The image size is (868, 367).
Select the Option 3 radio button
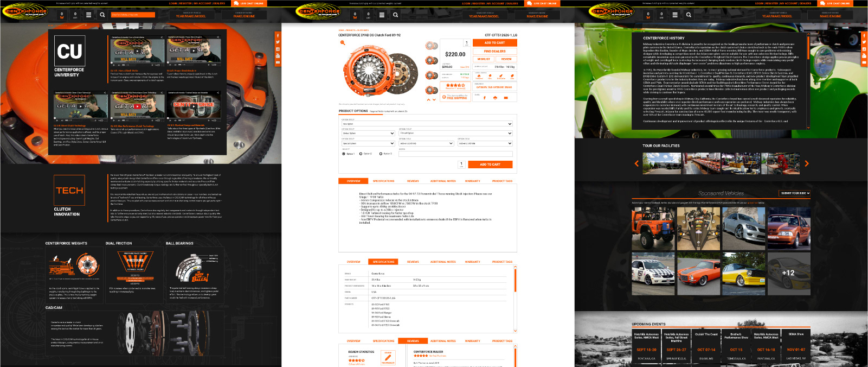(x=381, y=154)
